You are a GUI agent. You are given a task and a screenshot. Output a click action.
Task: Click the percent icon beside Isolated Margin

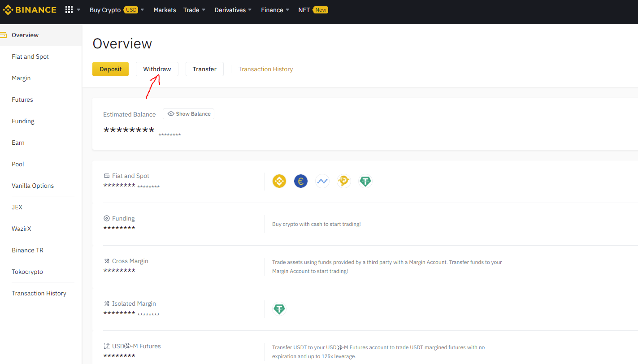107,303
